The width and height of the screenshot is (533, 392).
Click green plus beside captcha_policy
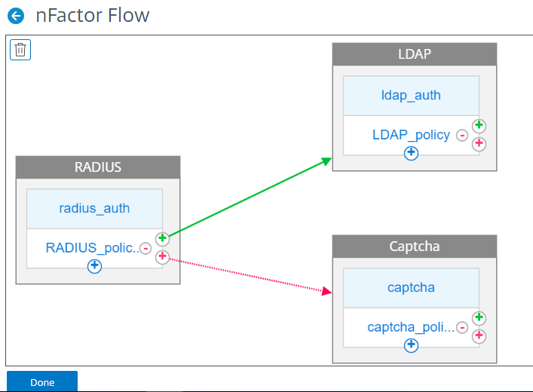[479, 318]
